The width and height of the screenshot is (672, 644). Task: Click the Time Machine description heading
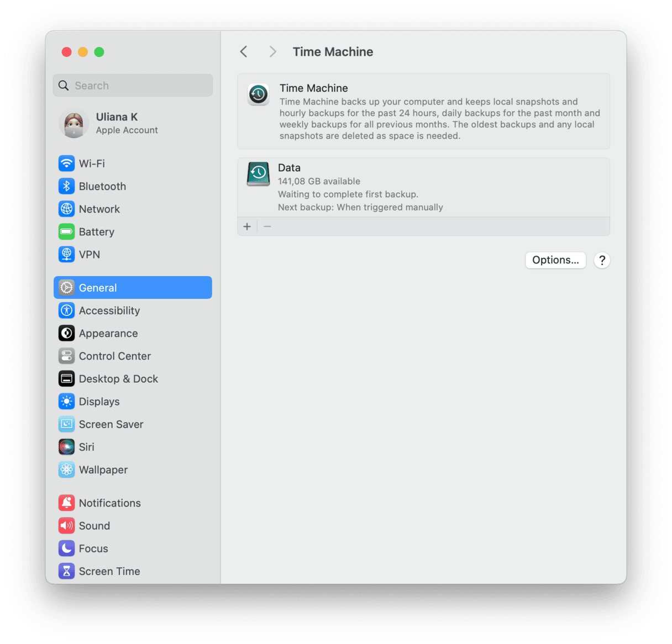click(x=313, y=88)
